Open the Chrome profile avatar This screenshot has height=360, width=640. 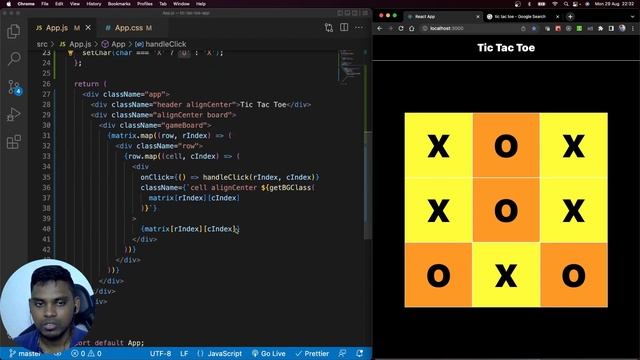click(x=622, y=29)
